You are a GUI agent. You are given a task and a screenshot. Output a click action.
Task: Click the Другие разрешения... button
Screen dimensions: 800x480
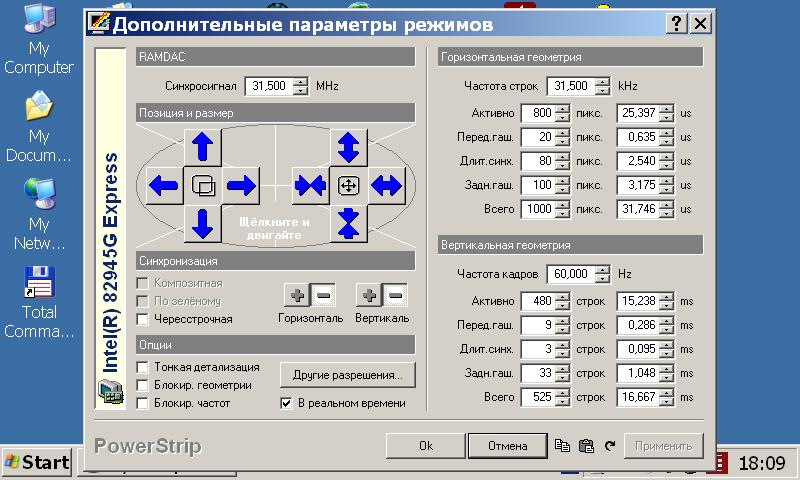(346, 376)
